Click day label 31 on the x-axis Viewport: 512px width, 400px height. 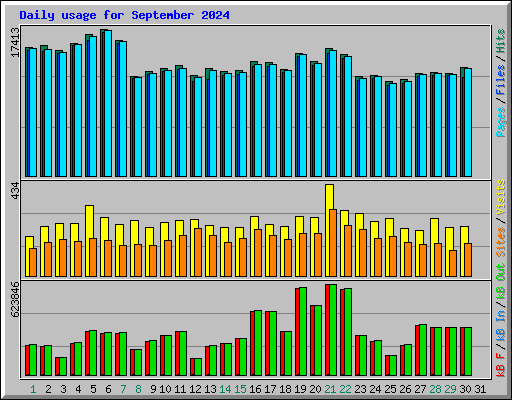point(480,389)
